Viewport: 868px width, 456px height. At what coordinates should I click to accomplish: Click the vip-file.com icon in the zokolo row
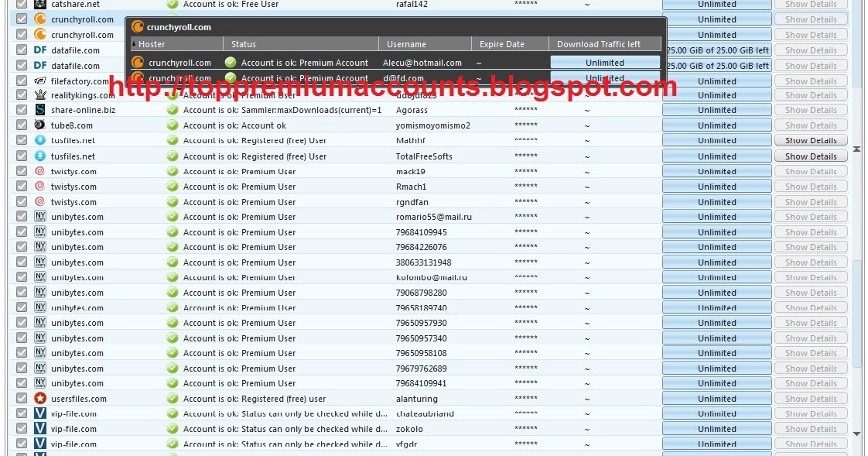(40, 428)
